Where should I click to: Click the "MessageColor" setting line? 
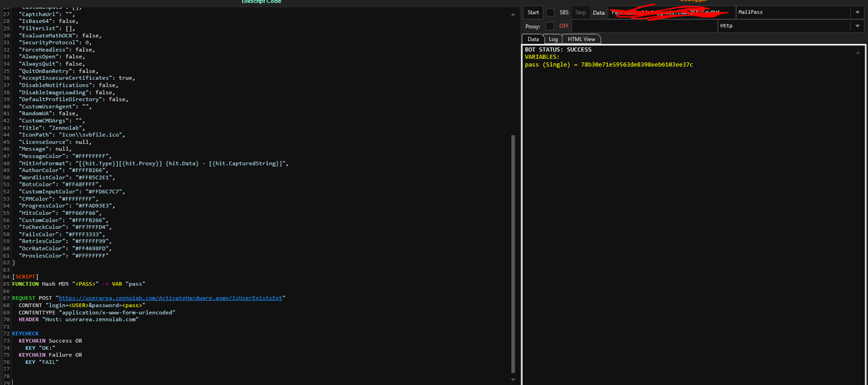(65, 156)
